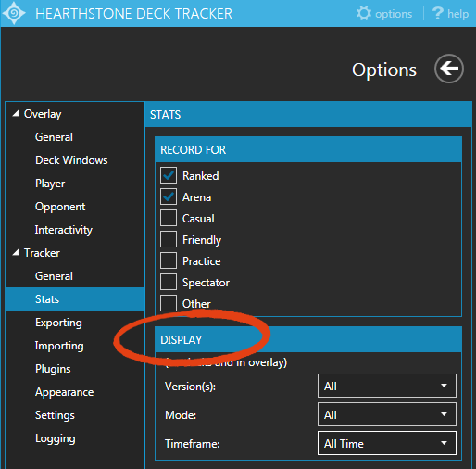476x469 pixels.
Task: Click the Options page title
Action: [384, 70]
